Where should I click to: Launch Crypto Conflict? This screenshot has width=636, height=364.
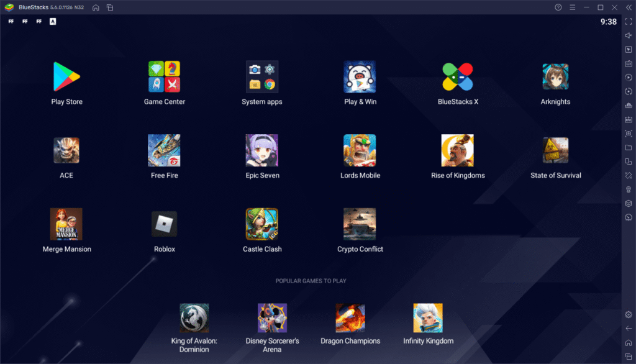point(360,224)
